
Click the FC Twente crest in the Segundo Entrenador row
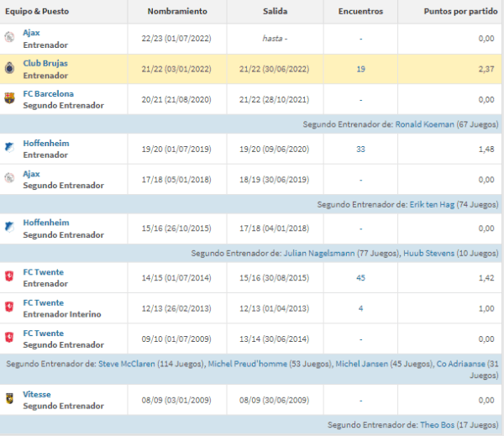pyautogui.click(x=9, y=338)
